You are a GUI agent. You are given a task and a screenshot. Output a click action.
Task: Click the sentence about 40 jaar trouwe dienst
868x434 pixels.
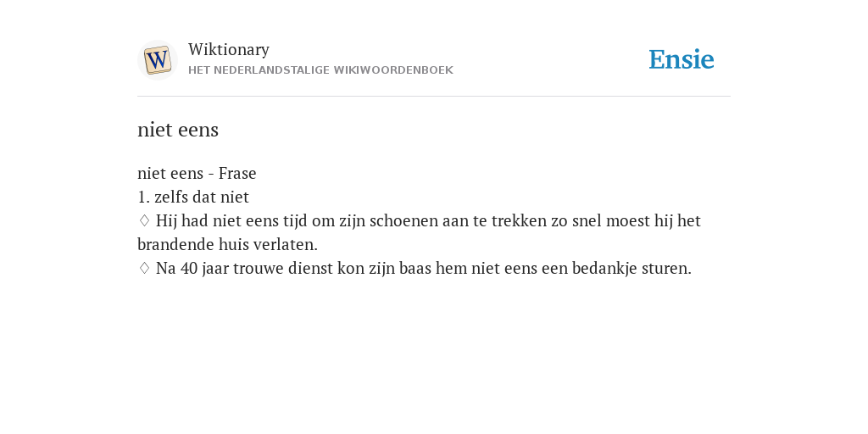pos(424,269)
